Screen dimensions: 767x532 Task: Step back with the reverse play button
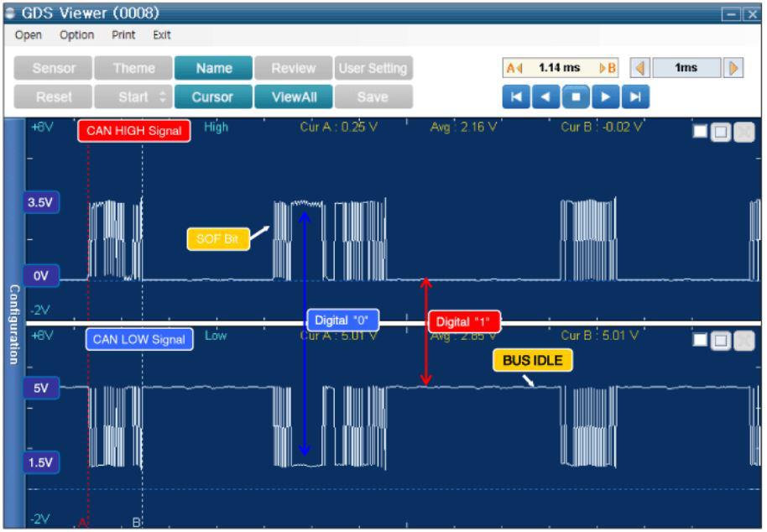tap(546, 96)
